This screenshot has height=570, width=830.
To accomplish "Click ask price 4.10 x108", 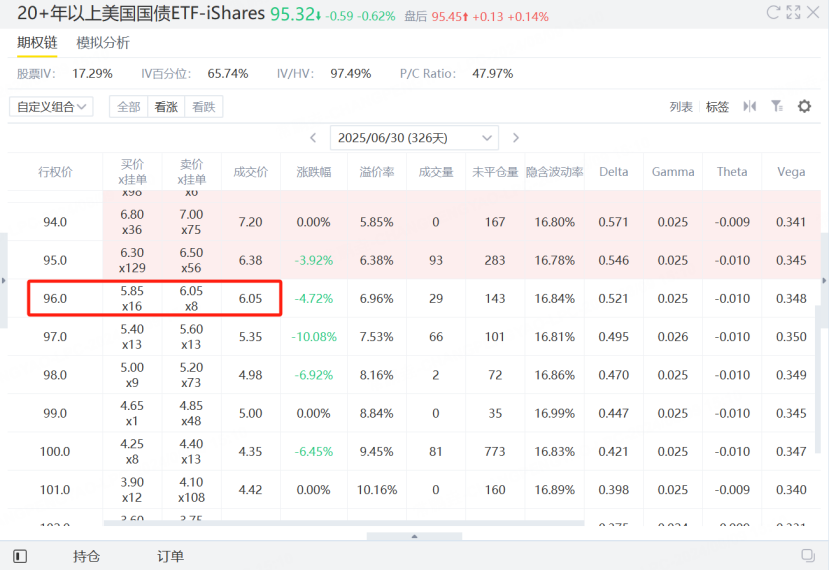I will pos(192,490).
